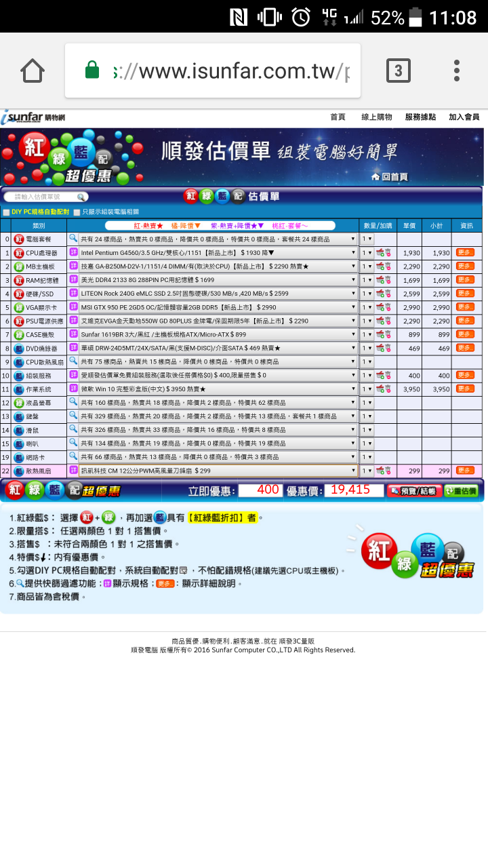Click 更多 button in VGA顯示卡 row
Image resolution: width=488 pixels, height=868 pixels.
click(x=465, y=307)
